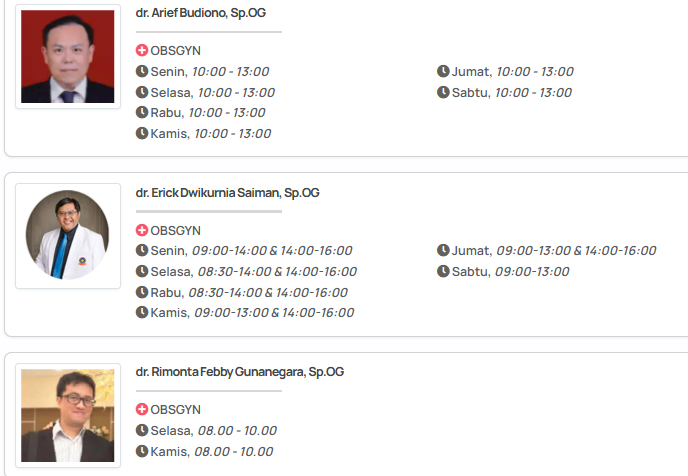Select dr. Erick Dwikurnia Saiman, Sp.OG name
688x476 pixels.
pyautogui.click(x=228, y=192)
